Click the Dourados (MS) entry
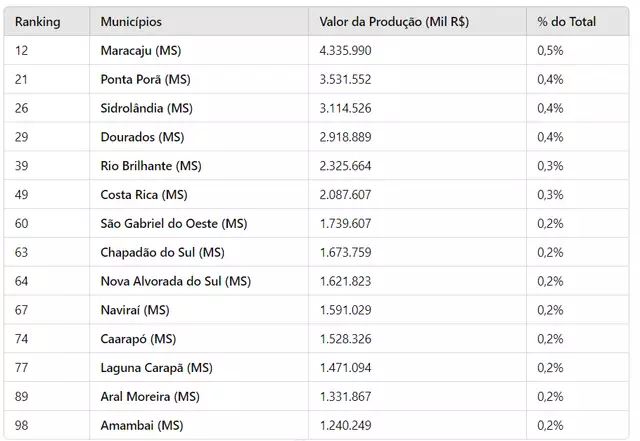 pyautogui.click(x=142, y=137)
